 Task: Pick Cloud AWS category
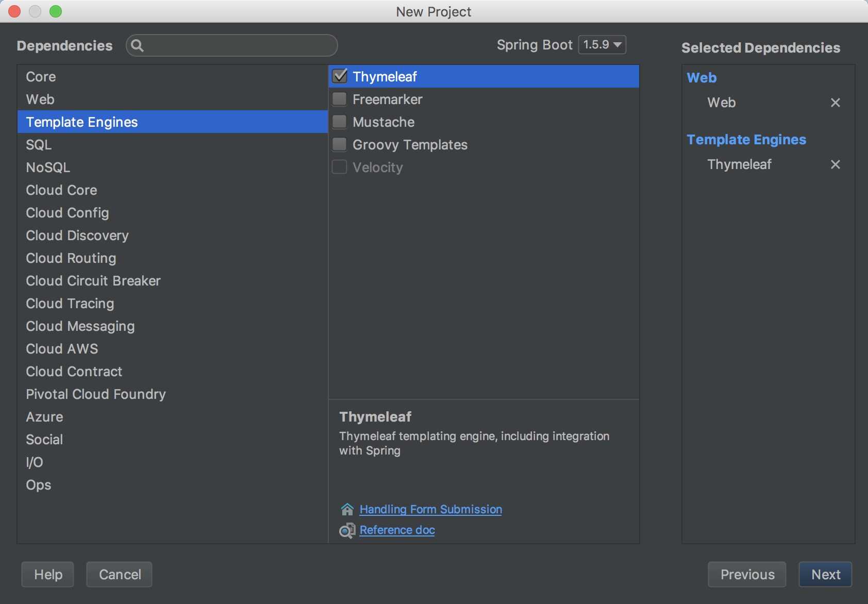click(173, 348)
